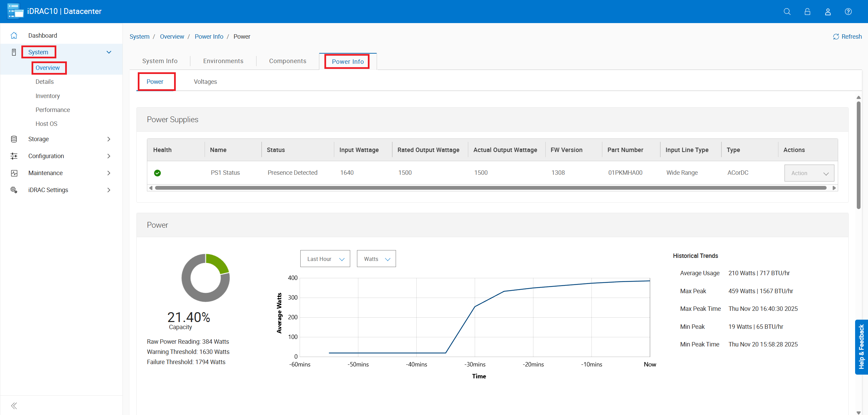Expand the Storage menu chevron
The image size is (868, 415).
(x=109, y=139)
